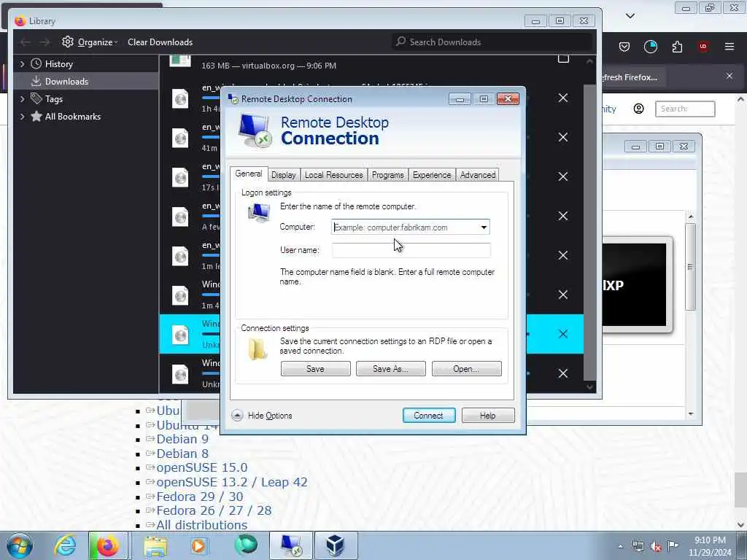
Task: Switch to Firefox in the taskbar
Action: [108, 545]
